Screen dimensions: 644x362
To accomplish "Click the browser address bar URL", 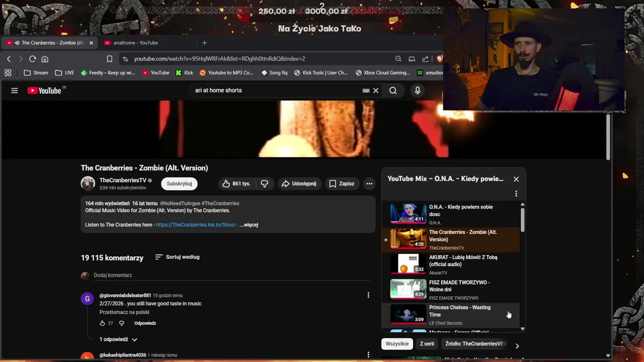I will [x=219, y=59].
